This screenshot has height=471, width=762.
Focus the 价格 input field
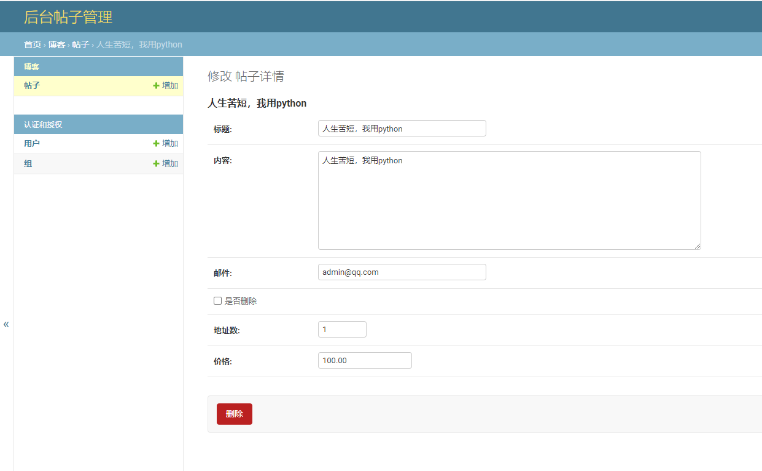coord(365,361)
